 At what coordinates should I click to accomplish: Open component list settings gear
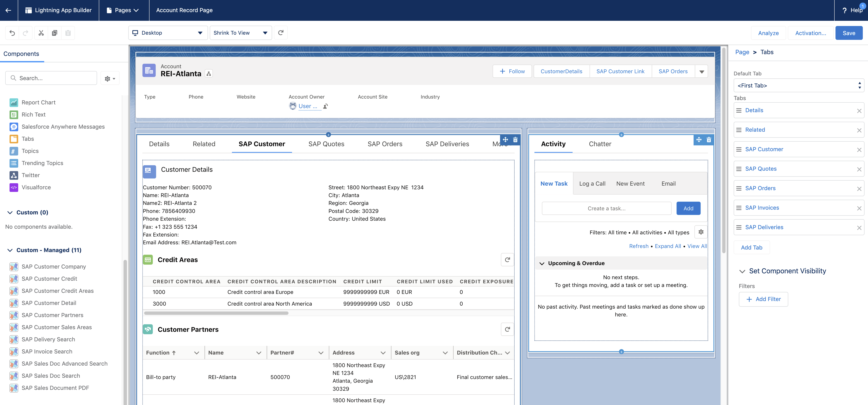[110, 78]
